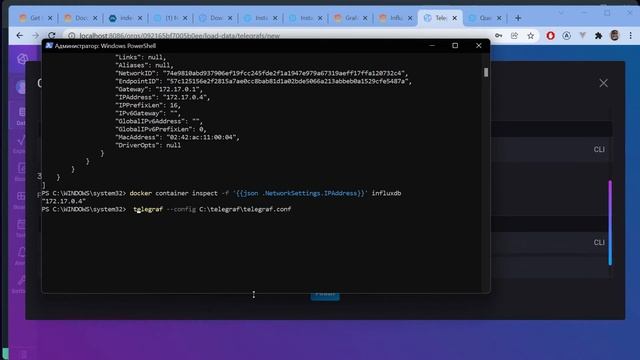Image resolution: width=640 pixels, height=360 pixels.
Task: Click the "Aliases": null line
Action: [x=144, y=65]
